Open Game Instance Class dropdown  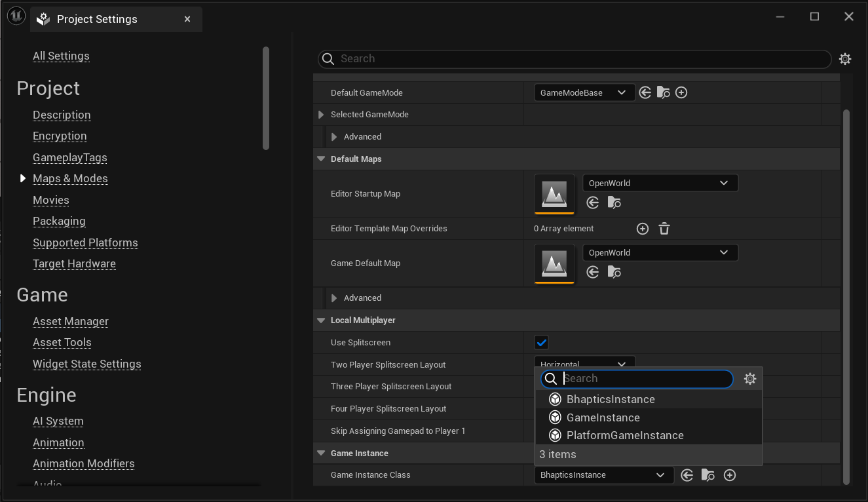tap(604, 475)
